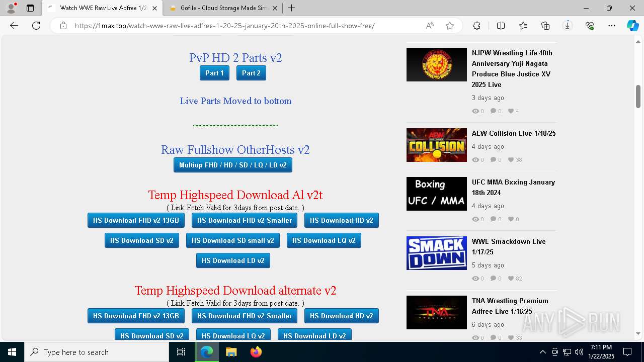Click Part 2 button under PvP HD

coord(251,73)
